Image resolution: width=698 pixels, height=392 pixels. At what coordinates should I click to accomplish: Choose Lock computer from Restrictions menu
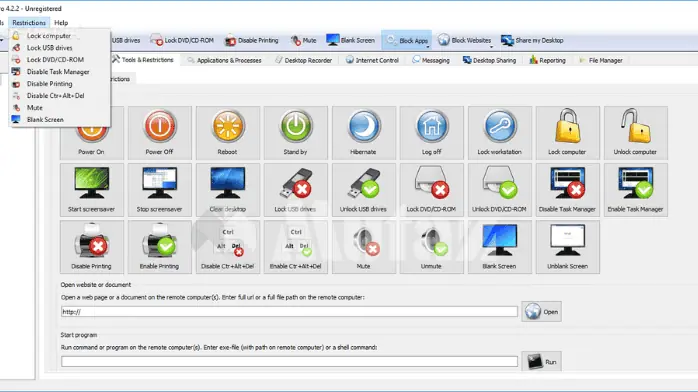(59, 36)
